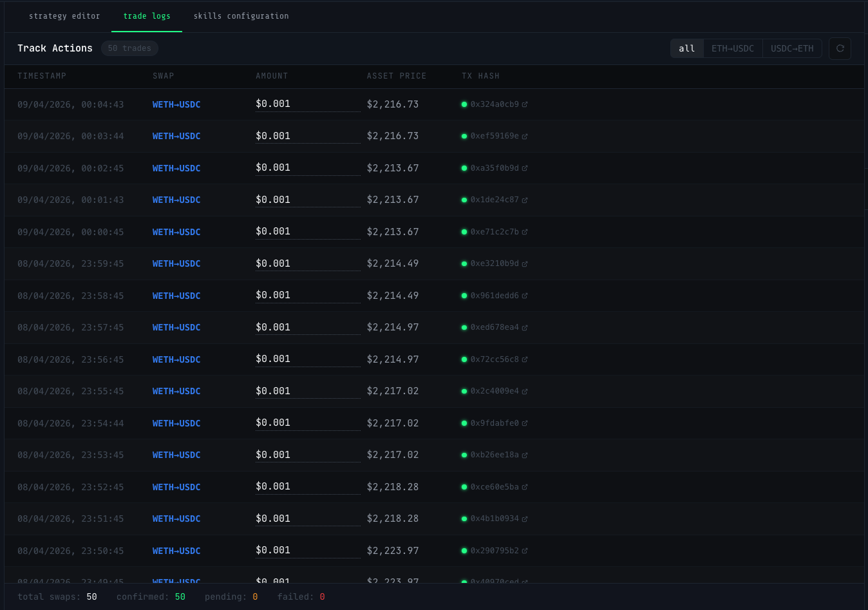
Task: Filter trades by ETH→USDC
Action: point(732,48)
